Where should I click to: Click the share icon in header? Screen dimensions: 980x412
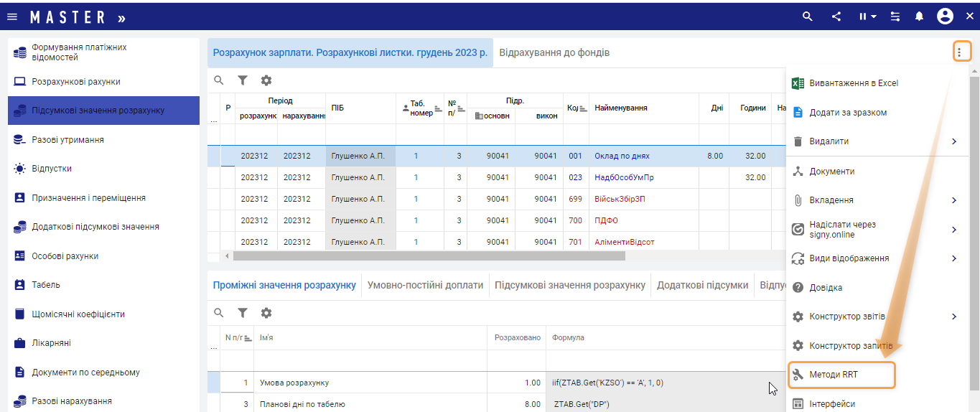point(836,17)
